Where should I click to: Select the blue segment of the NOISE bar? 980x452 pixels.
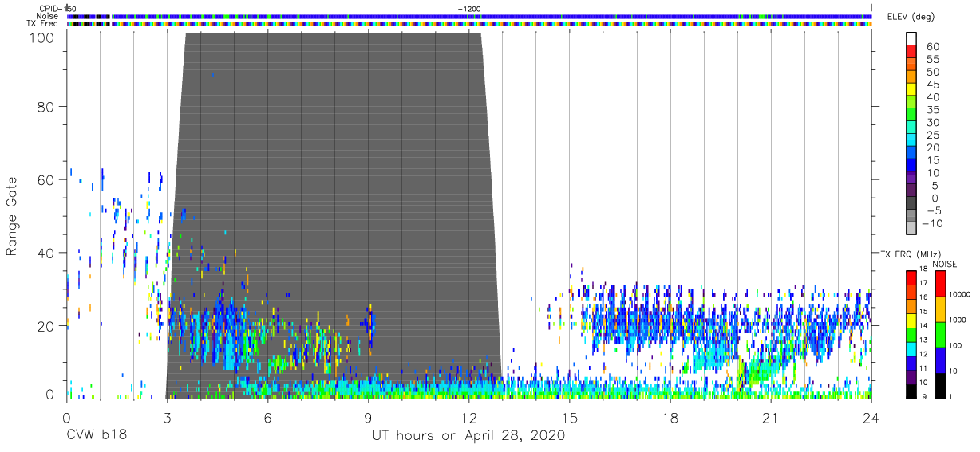[939, 360]
